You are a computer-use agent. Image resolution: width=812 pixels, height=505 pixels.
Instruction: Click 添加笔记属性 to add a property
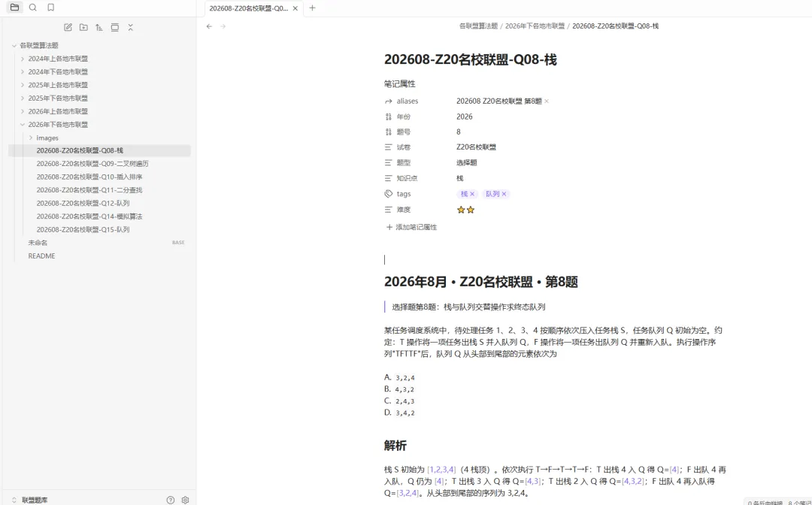tap(412, 227)
